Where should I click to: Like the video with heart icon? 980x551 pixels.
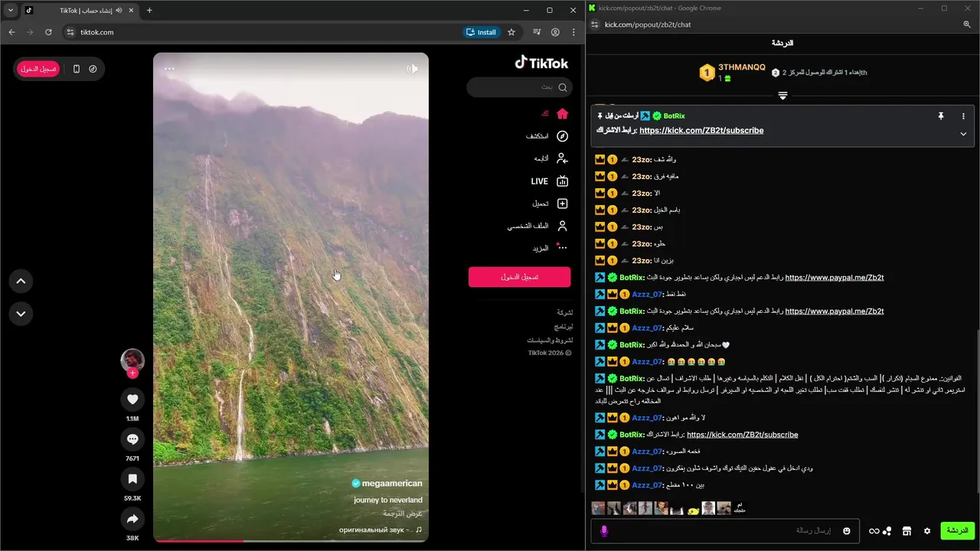[132, 399]
